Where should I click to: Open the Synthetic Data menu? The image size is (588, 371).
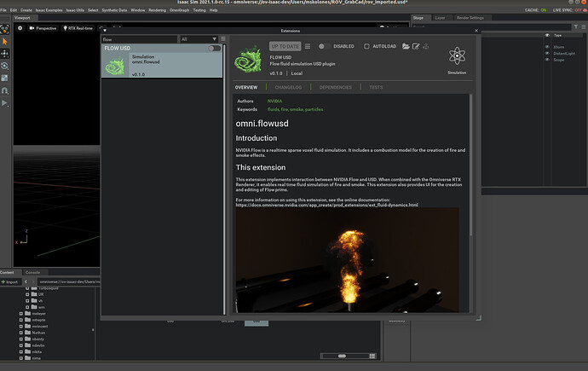pos(114,10)
